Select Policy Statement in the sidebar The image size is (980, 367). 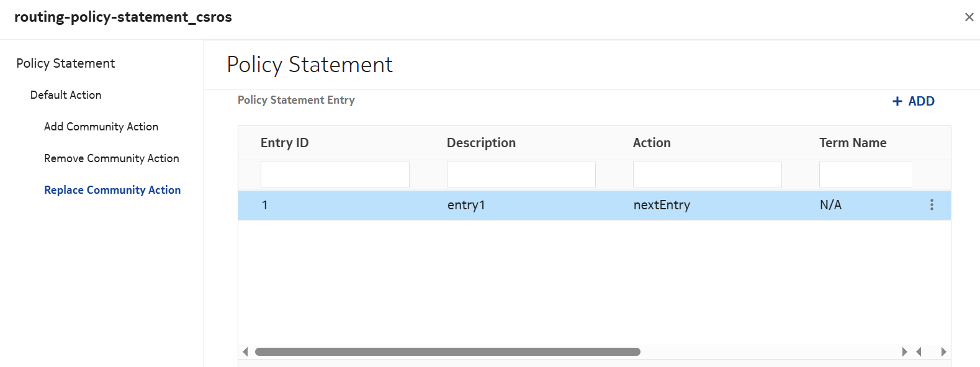(x=65, y=63)
